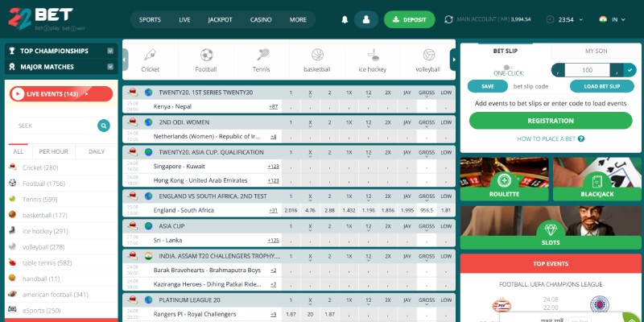Open CASINO menu

pos(261,19)
